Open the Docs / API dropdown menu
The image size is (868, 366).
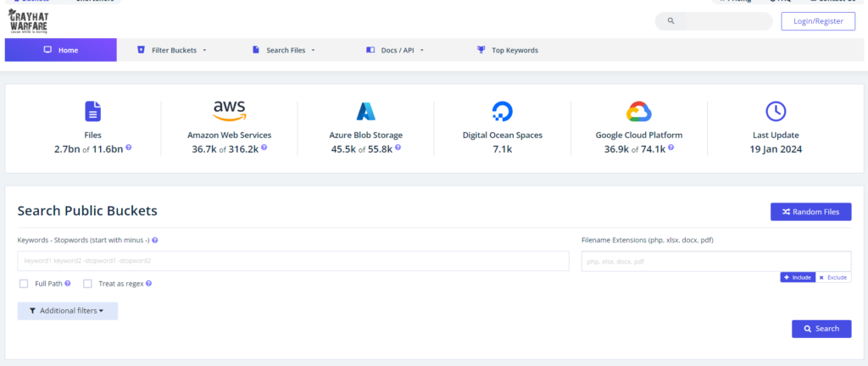pyautogui.click(x=395, y=50)
